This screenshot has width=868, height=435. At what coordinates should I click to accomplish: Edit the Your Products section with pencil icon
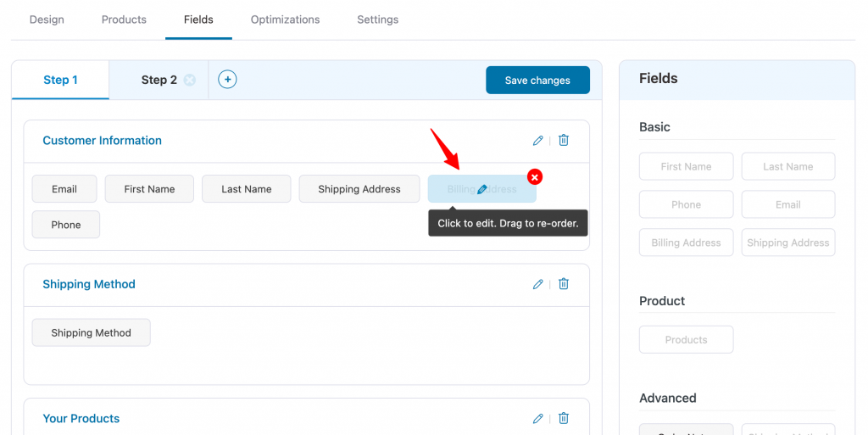(x=537, y=419)
